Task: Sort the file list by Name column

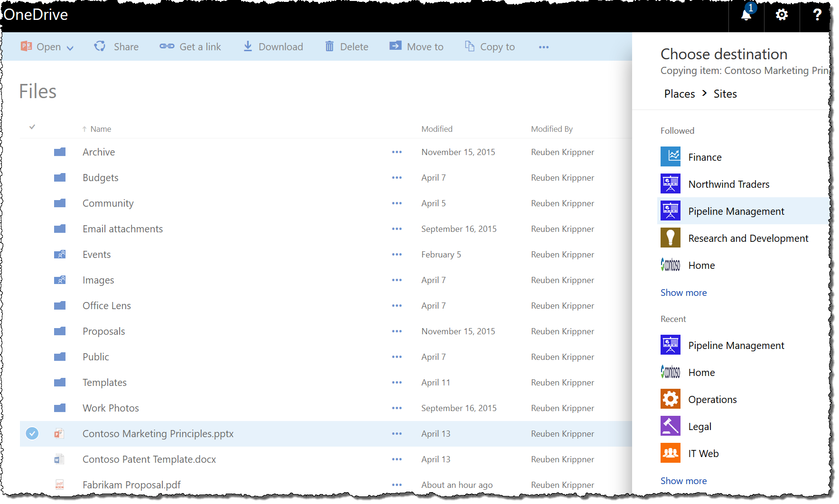Action: (x=101, y=129)
